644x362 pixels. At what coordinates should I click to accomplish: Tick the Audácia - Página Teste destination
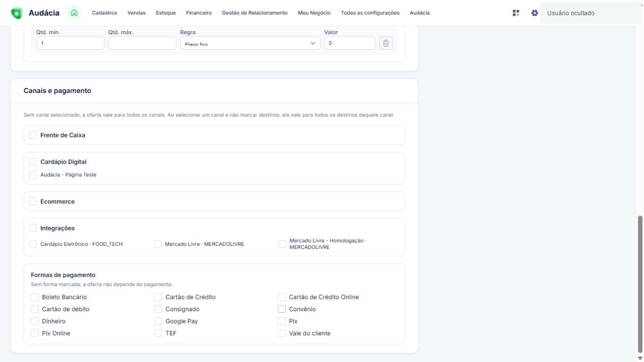pos(33,175)
